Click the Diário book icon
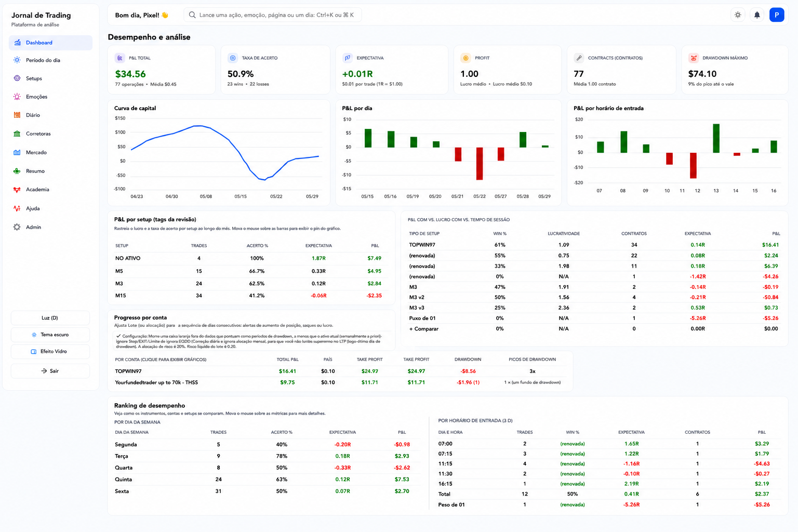Screen dimensions: 798x532 point(17,115)
